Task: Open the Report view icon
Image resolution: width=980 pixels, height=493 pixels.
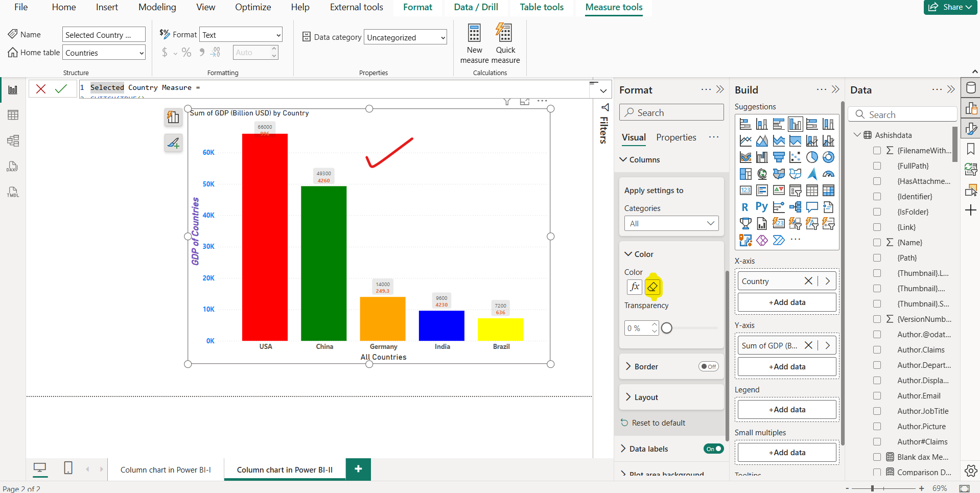Action: [13, 89]
